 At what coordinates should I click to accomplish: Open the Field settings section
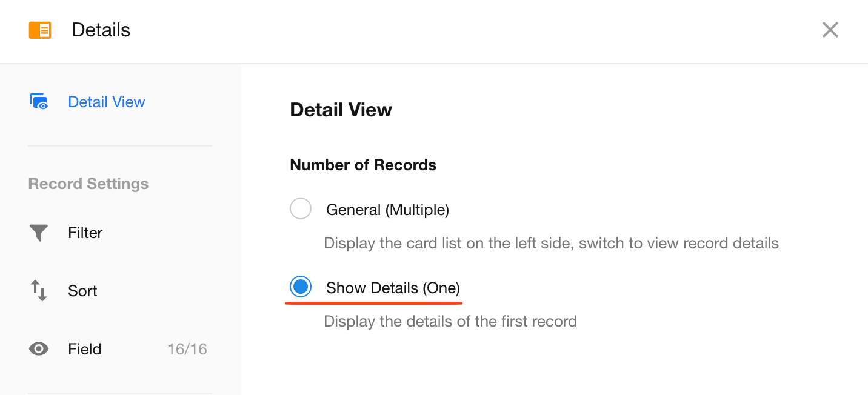(84, 349)
